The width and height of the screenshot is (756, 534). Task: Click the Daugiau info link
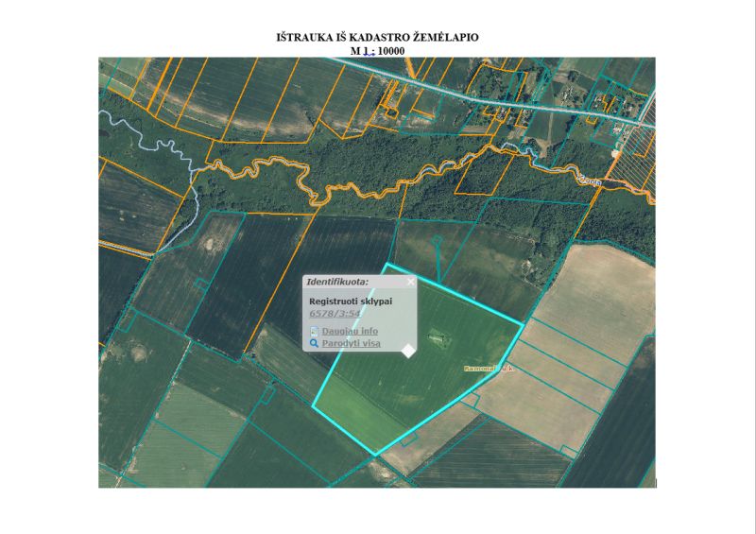click(x=350, y=332)
